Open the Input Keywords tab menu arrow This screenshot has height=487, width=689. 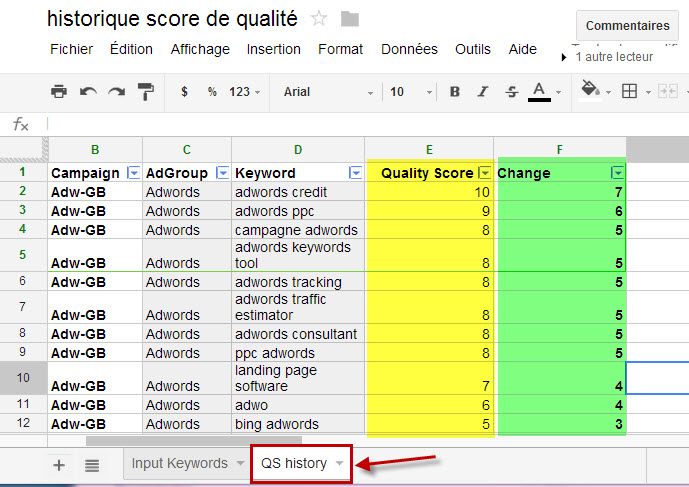click(x=240, y=463)
